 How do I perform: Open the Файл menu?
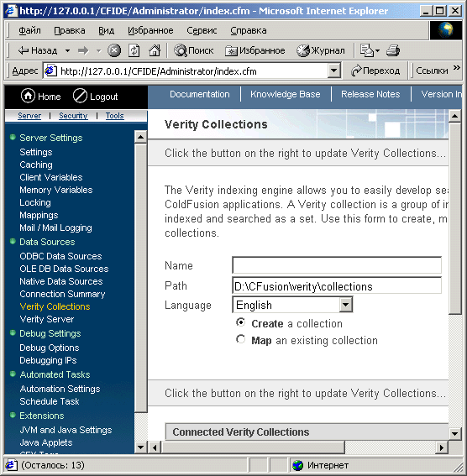tap(29, 30)
